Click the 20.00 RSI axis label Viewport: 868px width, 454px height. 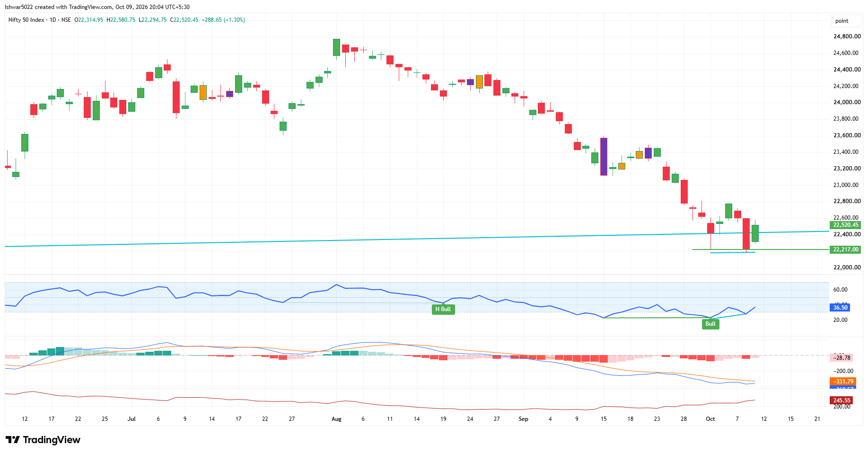click(840, 320)
